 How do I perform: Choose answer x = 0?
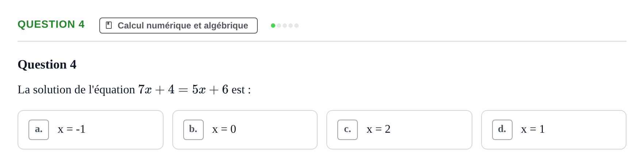click(245, 130)
